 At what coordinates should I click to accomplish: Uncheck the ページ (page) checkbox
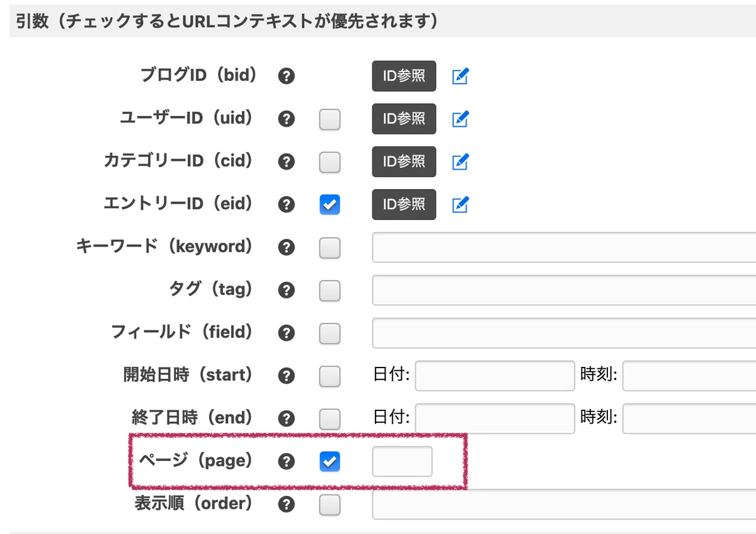click(329, 461)
